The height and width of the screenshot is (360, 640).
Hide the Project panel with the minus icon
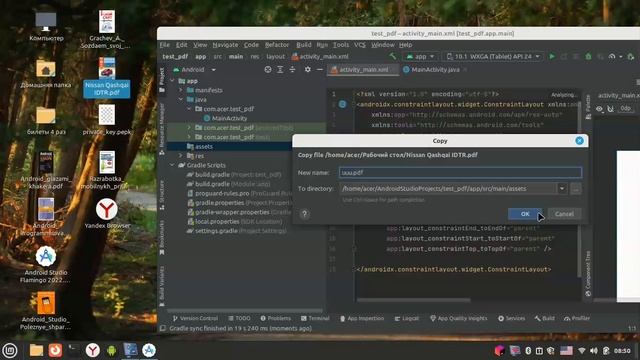(320, 70)
